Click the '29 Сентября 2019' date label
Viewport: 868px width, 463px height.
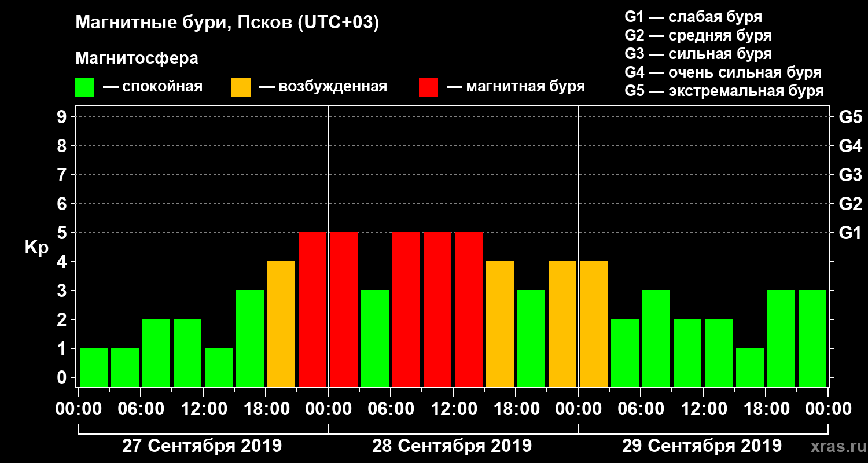[x=702, y=446]
